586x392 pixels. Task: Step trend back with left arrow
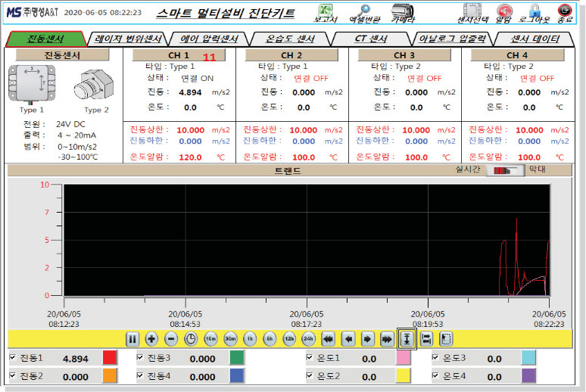click(x=348, y=339)
